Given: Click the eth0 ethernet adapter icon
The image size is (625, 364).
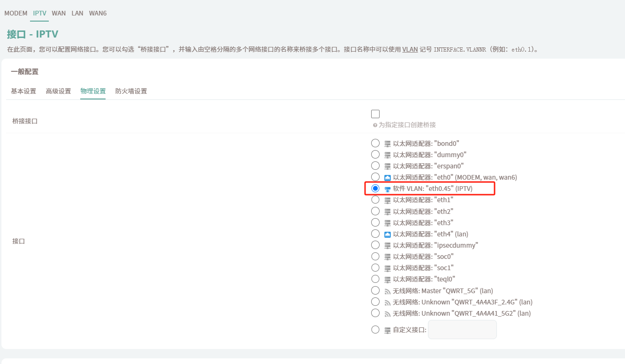Looking at the screenshot, I should [x=388, y=178].
